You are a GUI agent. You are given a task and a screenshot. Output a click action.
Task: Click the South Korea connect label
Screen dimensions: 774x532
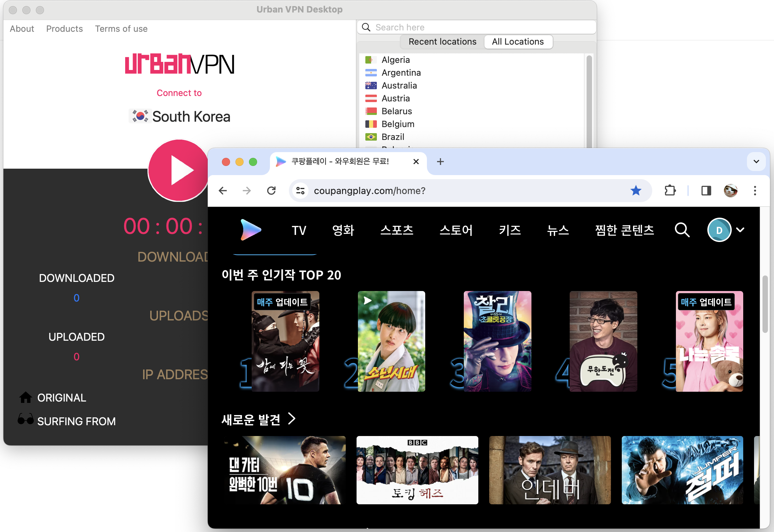tap(191, 117)
